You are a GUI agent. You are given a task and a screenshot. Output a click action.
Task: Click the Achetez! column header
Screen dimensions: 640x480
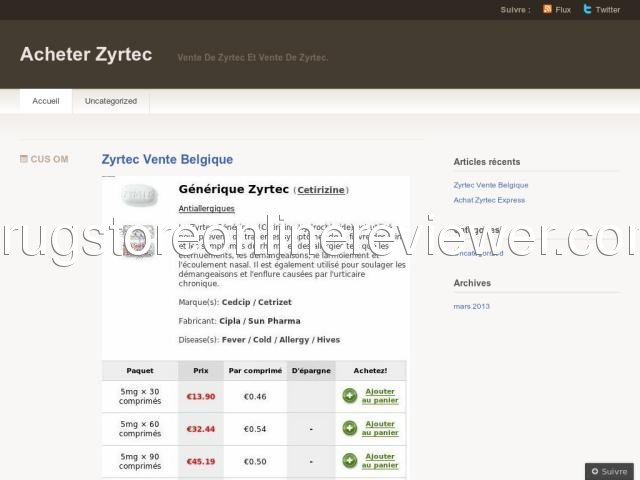point(371,371)
